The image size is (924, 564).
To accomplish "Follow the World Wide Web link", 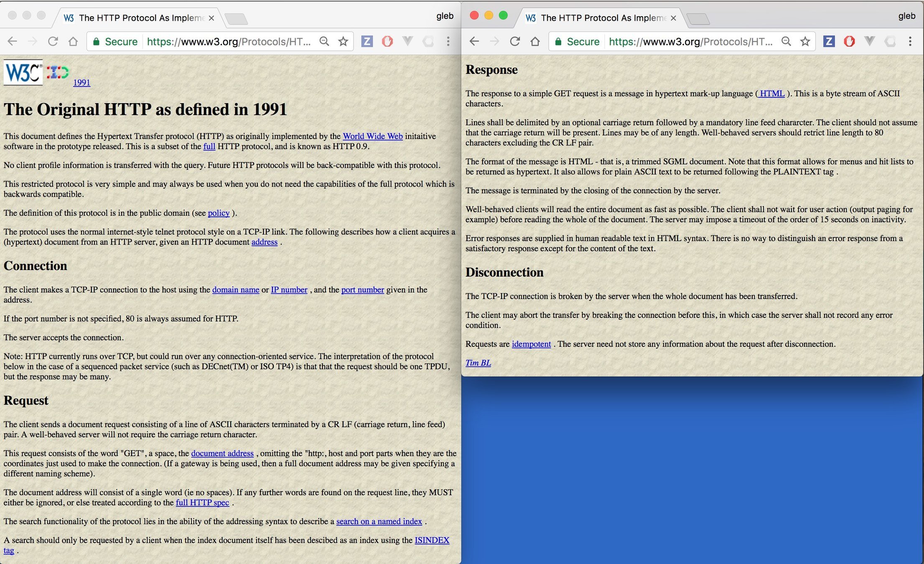I will tap(372, 136).
